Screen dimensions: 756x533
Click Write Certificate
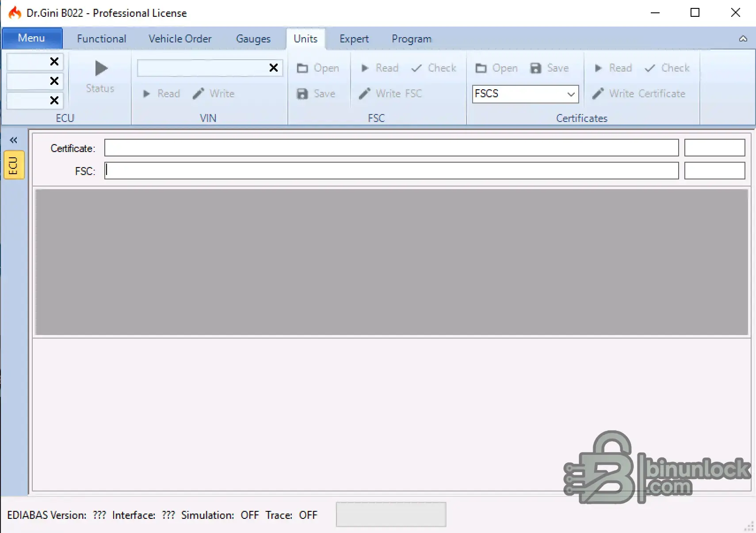click(x=639, y=94)
